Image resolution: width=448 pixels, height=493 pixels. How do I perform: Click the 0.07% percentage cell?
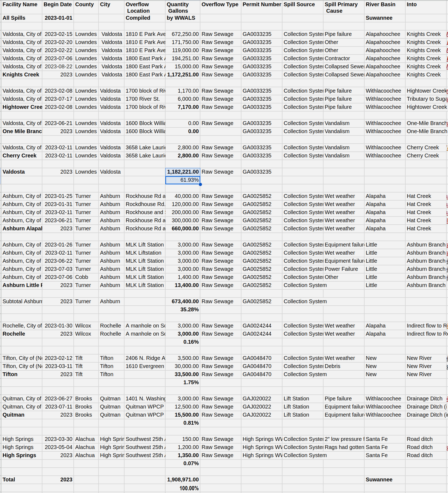coord(183,464)
